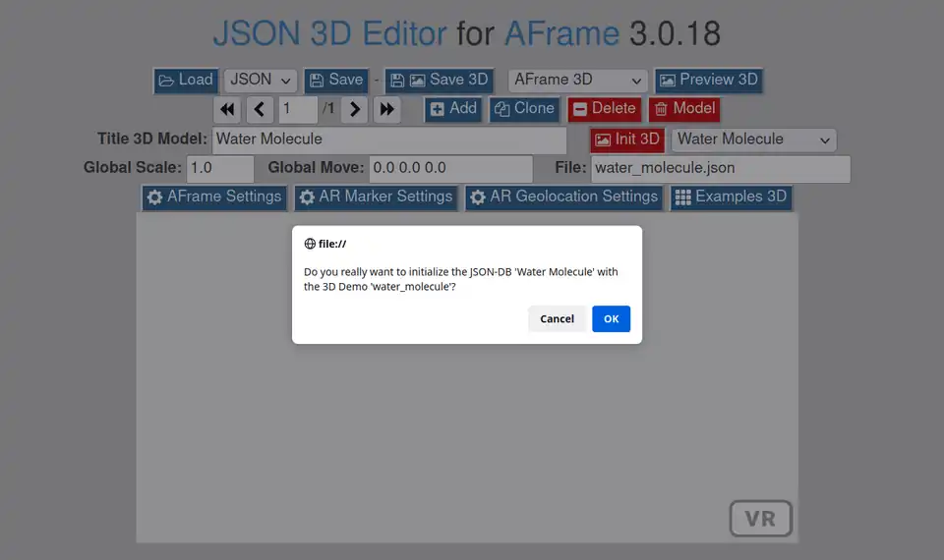Screen dimensions: 944x560
Task: Open the Water Molecule demo dropdown
Action: click(x=754, y=140)
